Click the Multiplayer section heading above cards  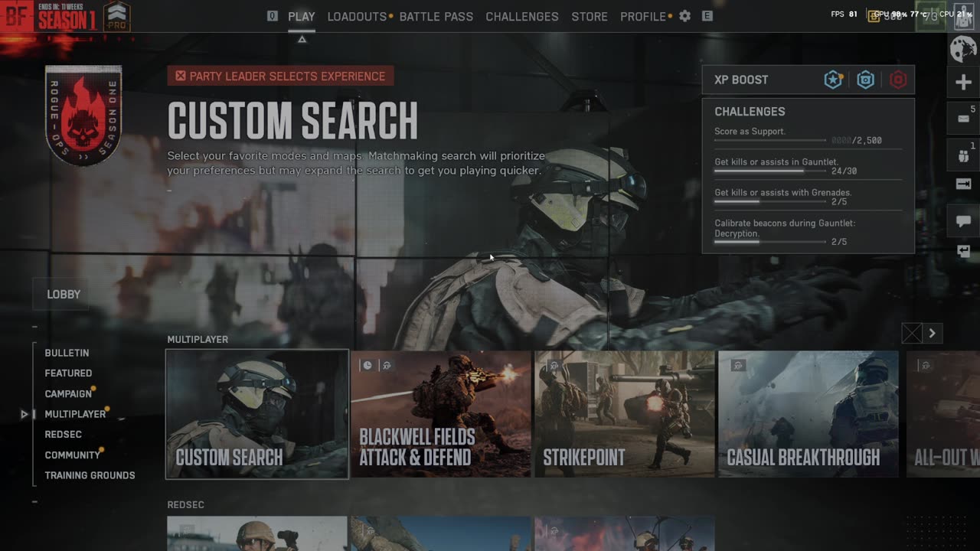[198, 339]
